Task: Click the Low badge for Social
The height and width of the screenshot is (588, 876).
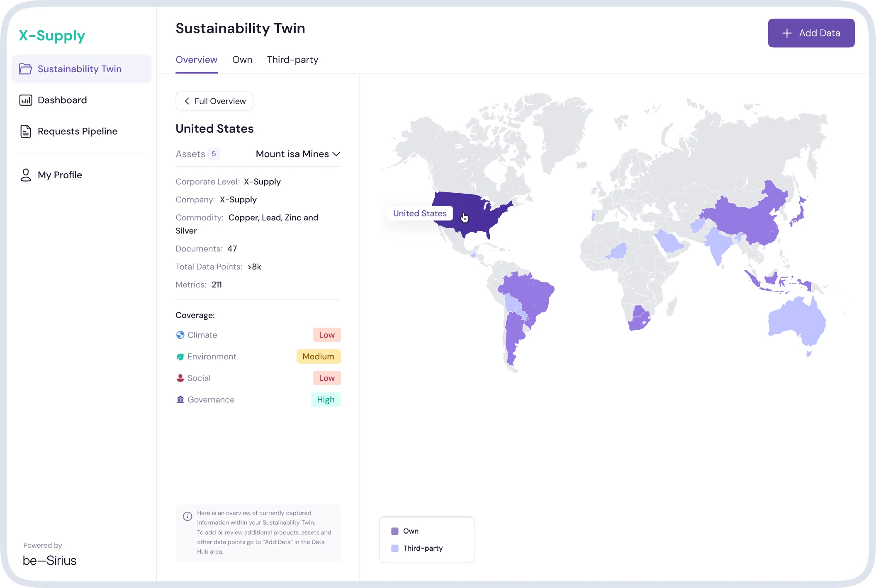Action: click(327, 378)
